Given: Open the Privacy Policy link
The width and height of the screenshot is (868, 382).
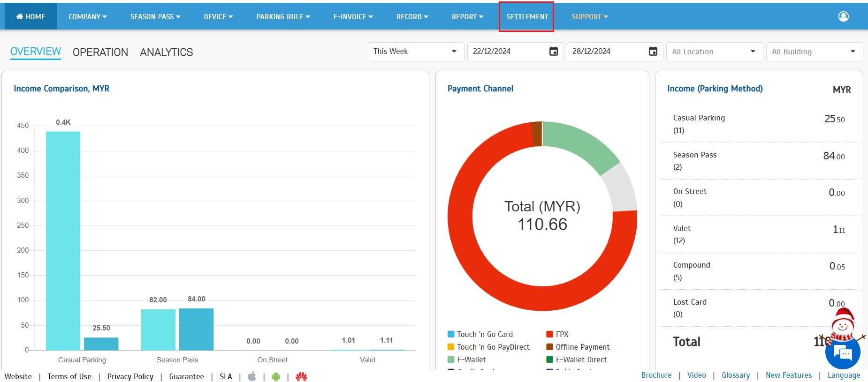Looking at the screenshot, I should (x=130, y=376).
